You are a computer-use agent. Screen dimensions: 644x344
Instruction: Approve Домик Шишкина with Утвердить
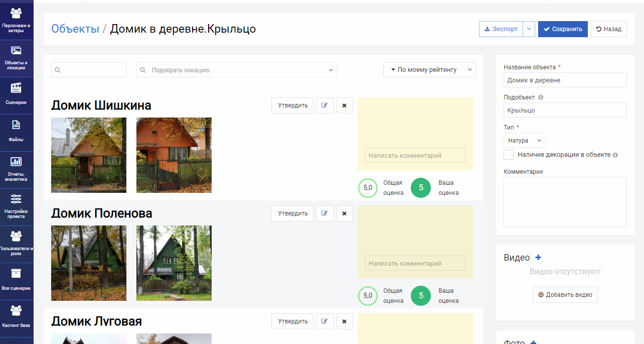pos(292,105)
